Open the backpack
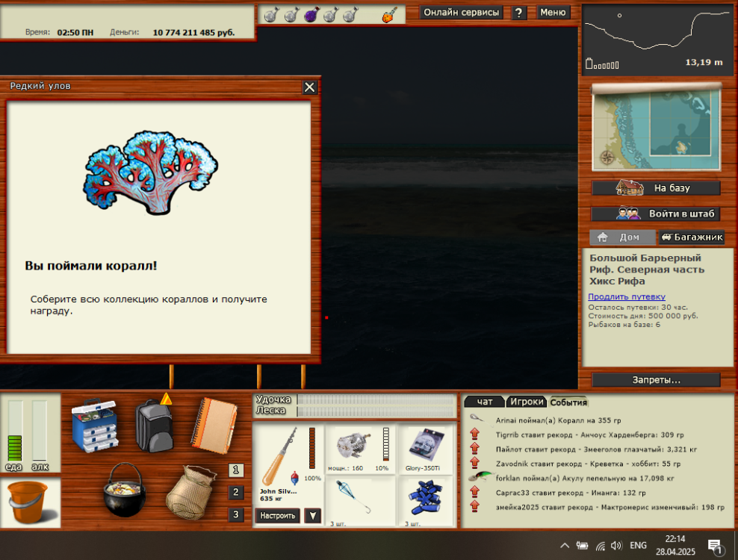 pyautogui.click(x=156, y=429)
